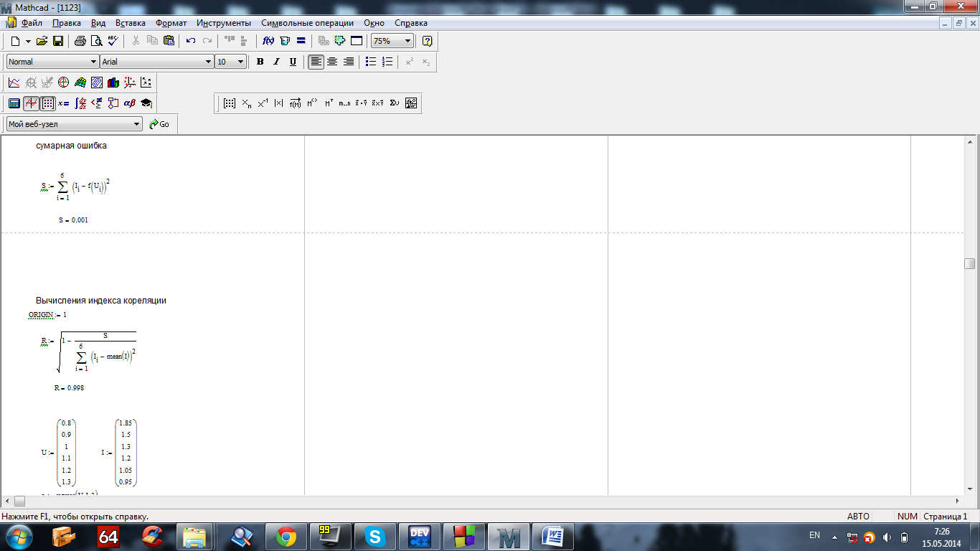Open the Programming toolbar

point(113,103)
